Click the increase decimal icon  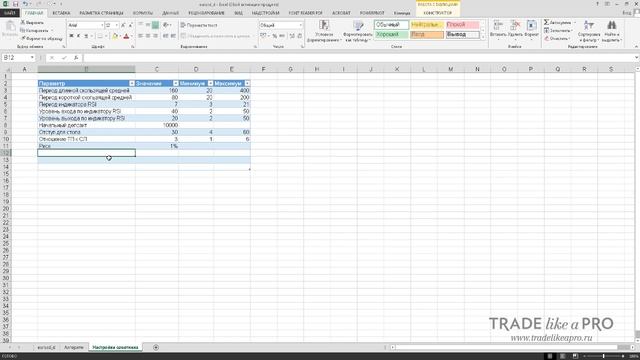tap(292, 36)
